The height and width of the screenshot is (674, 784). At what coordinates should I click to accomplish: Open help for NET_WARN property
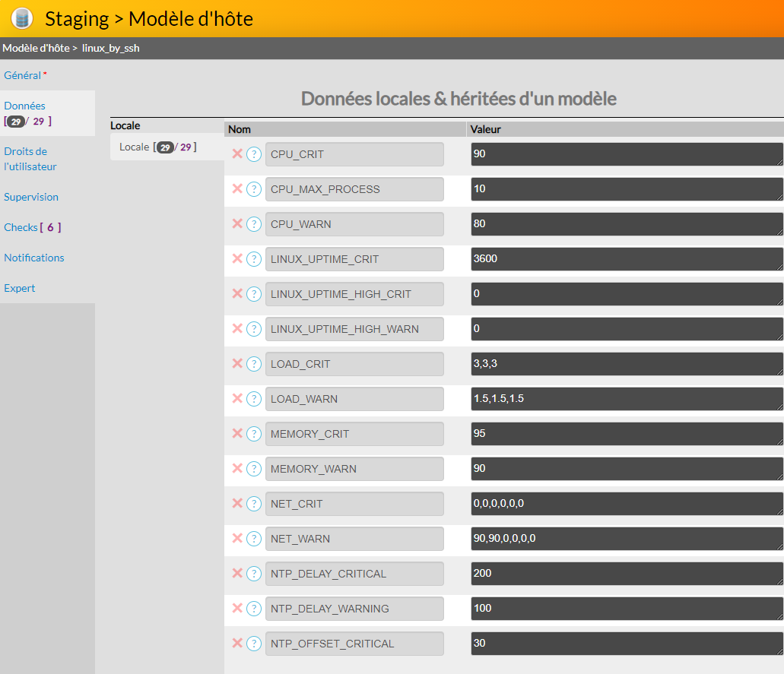pyautogui.click(x=254, y=539)
